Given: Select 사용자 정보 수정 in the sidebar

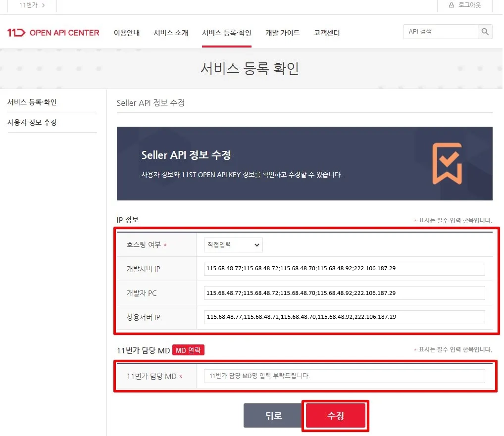Looking at the screenshot, I should 32,122.
